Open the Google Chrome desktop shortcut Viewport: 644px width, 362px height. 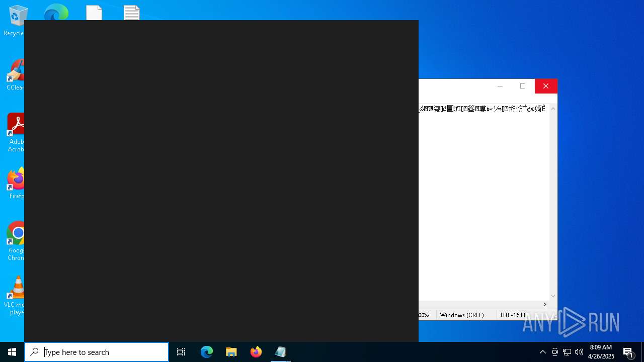click(x=16, y=241)
